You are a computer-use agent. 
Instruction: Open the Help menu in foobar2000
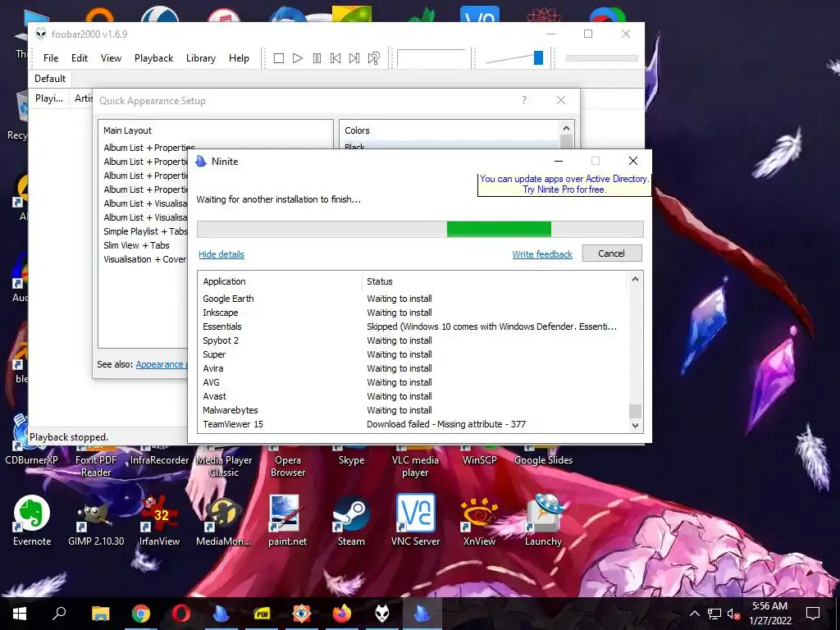tap(239, 58)
